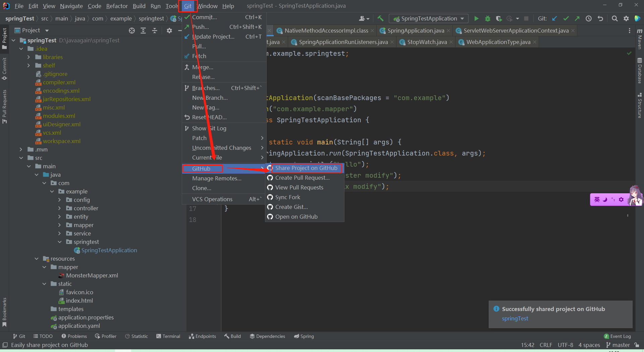This screenshot has height=352, width=644.
Task: Open the Commit tool window
Action: pos(4,69)
